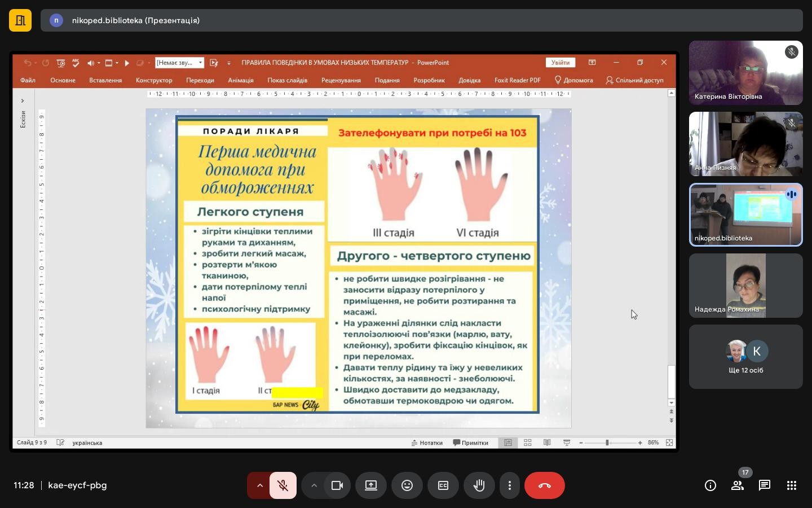The width and height of the screenshot is (812, 508).
Task: Open the more options menu in the call
Action: (509, 485)
